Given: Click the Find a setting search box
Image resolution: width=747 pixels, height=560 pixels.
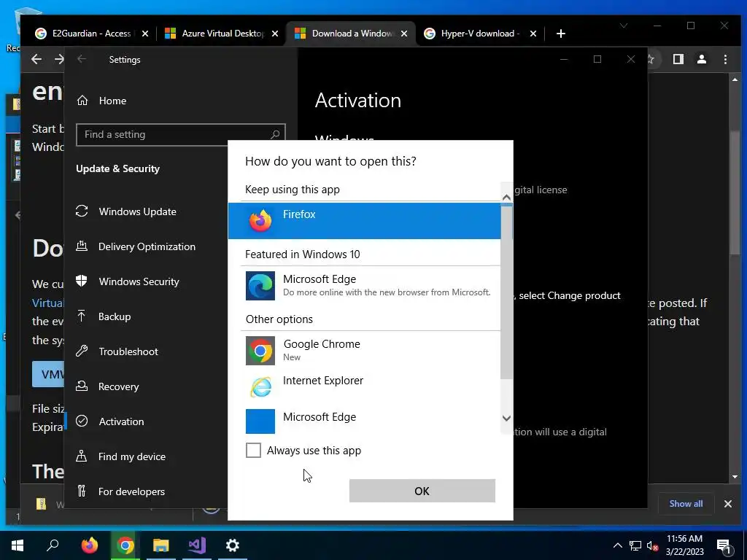Looking at the screenshot, I should tap(181, 135).
